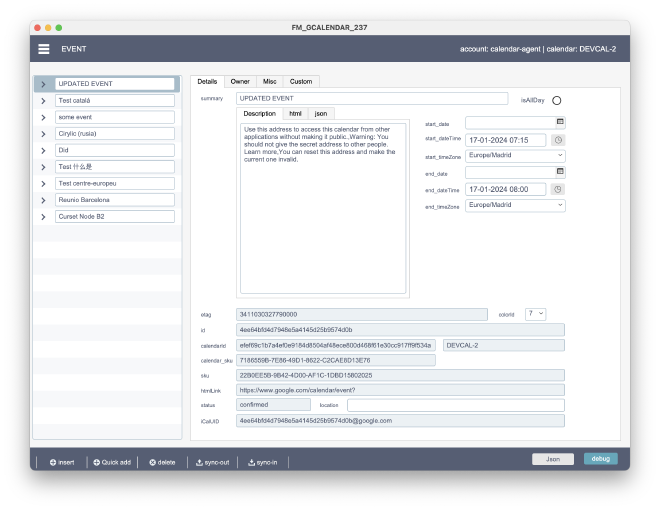Click the calendarId hash field

tap(335, 345)
